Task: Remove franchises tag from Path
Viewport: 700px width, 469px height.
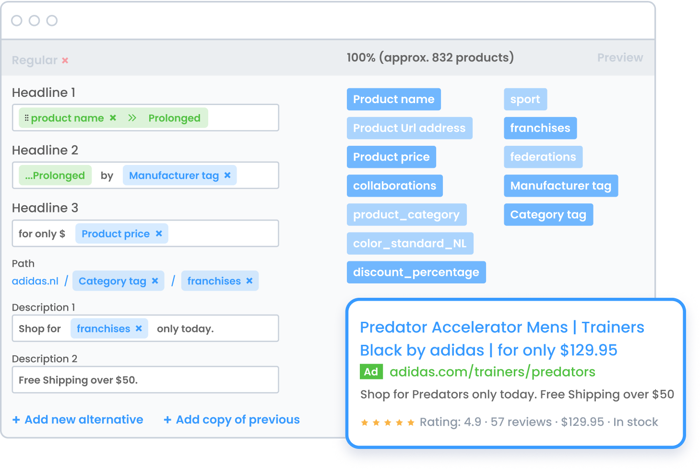Action: 249,281
